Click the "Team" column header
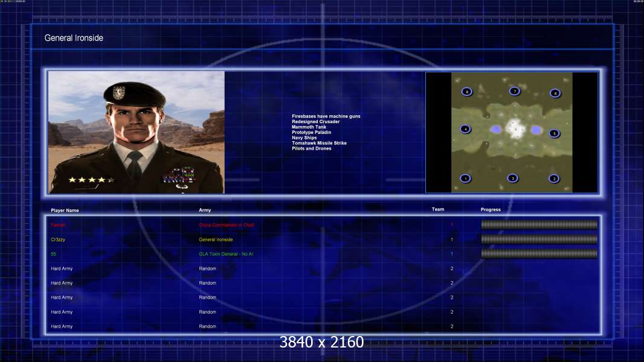644x362 pixels. [x=438, y=209]
